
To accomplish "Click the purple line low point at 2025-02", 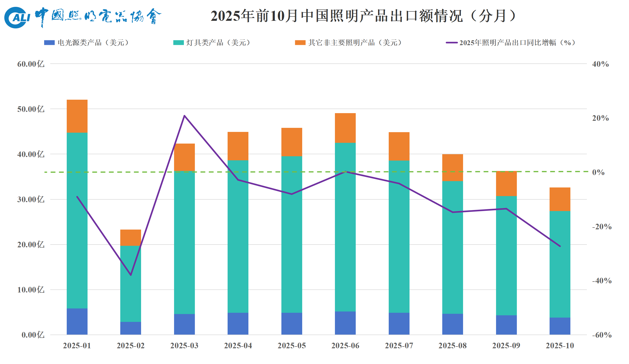I will tap(131, 275).
